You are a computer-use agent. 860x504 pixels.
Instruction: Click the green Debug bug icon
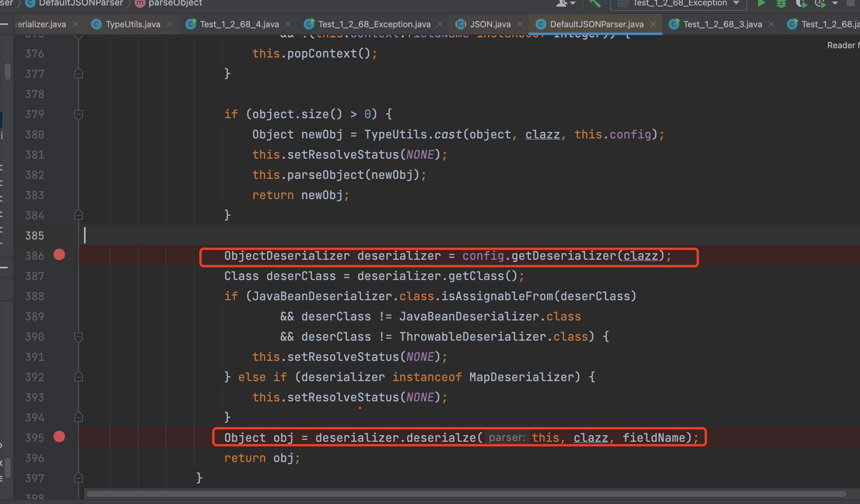point(781,3)
